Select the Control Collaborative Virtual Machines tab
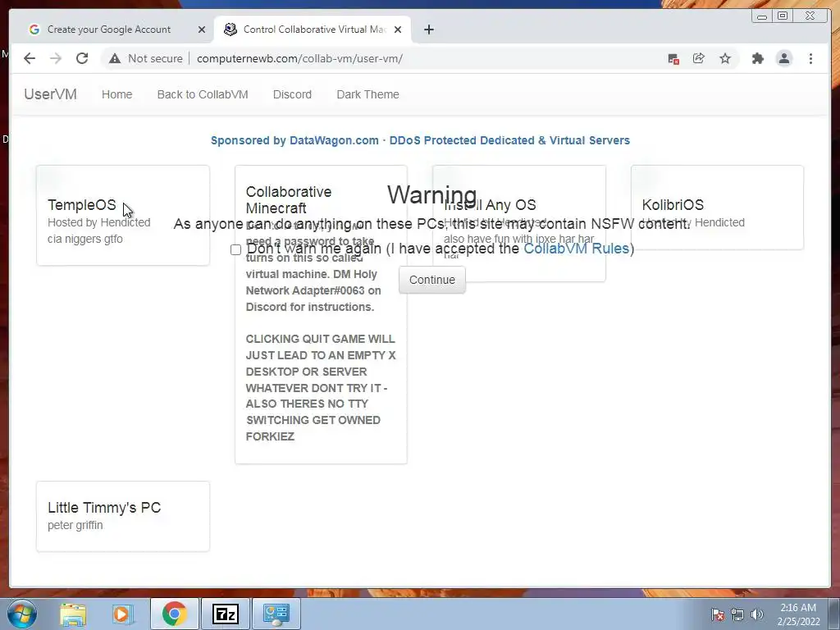 (x=314, y=30)
